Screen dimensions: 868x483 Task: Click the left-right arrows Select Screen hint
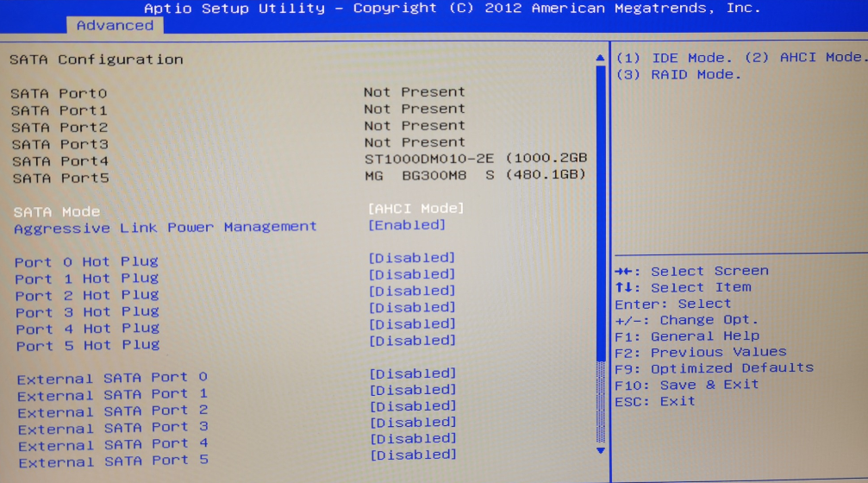692,272
